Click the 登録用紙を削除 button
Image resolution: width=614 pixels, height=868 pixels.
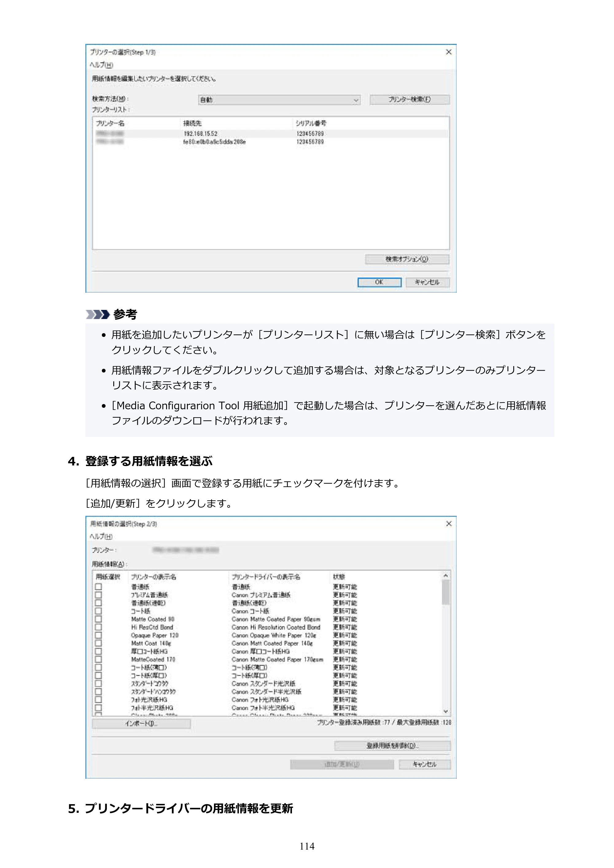tap(393, 746)
